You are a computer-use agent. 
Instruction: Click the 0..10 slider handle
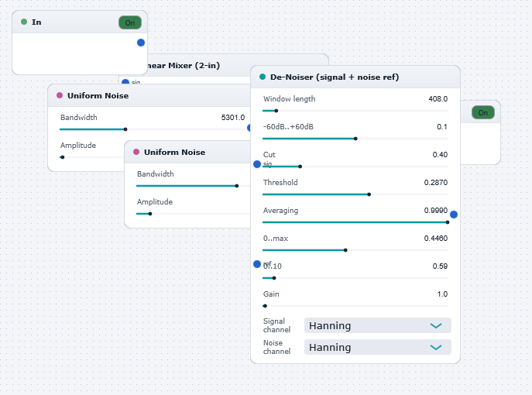[274, 278]
